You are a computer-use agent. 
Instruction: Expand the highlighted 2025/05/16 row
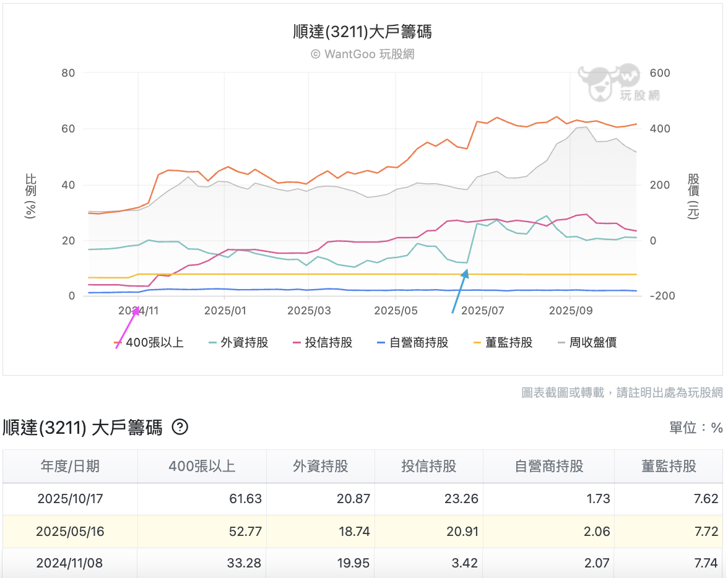pos(70,531)
